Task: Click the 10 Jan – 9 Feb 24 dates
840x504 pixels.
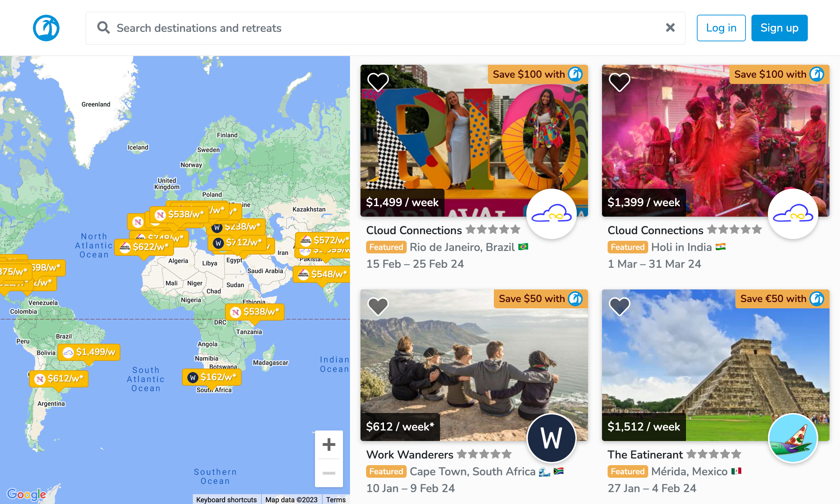Action: pyautogui.click(x=411, y=488)
